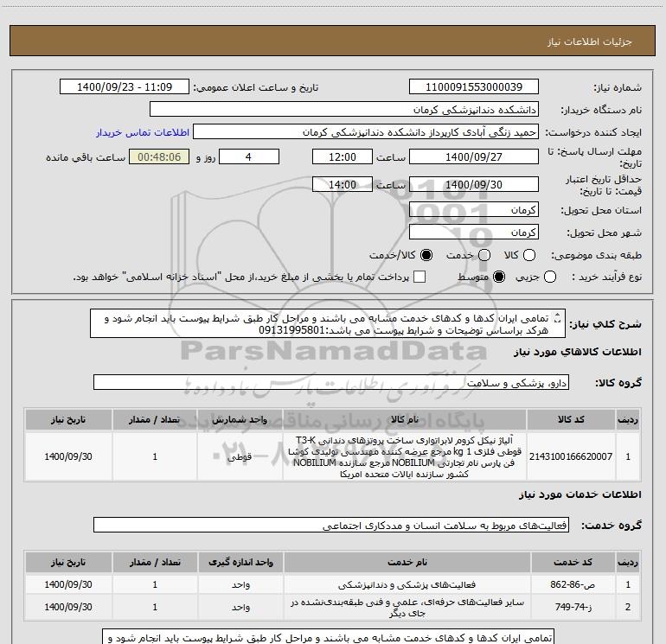
Task: Click the scroll arrows of the general description box
Action: point(558,318)
